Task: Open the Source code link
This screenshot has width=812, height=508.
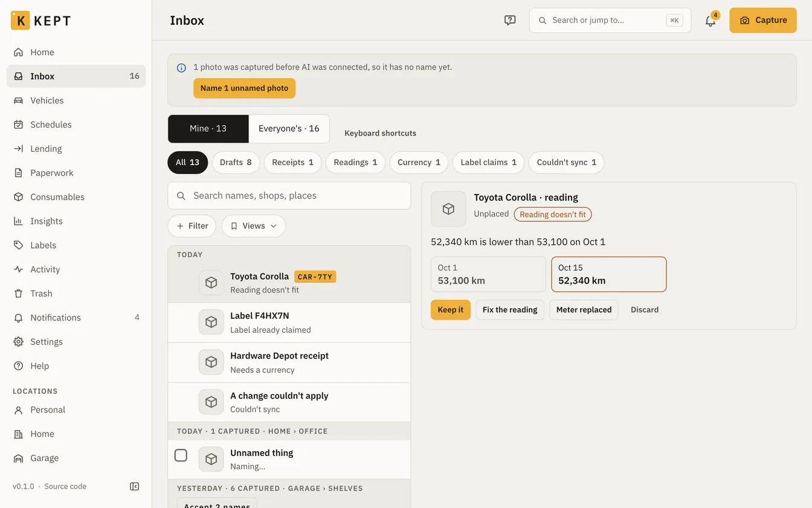Action: (x=65, y=486)
